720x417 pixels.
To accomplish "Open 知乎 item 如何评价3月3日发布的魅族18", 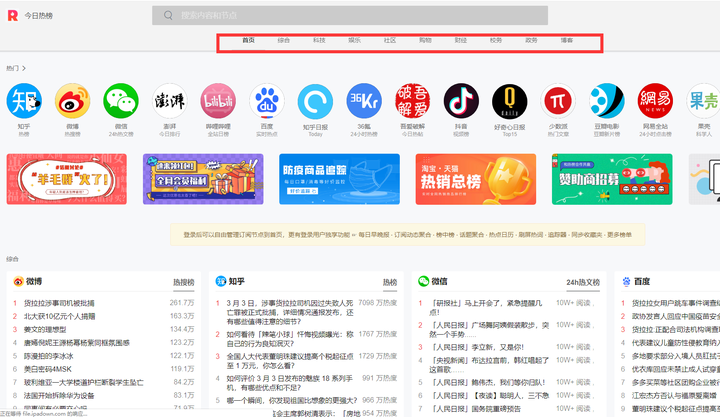I will 290,383.
